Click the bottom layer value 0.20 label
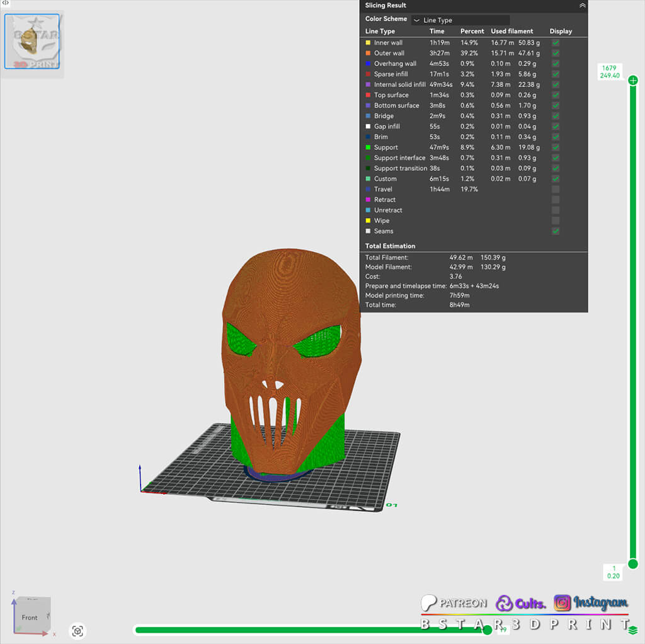Viewport: 645px width, 644px height. (614, 576)
